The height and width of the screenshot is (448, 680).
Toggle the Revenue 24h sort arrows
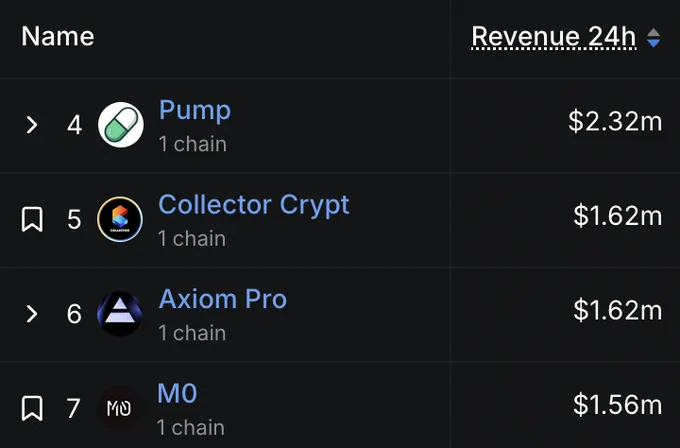pyautogui.click(x=653, y=38)
